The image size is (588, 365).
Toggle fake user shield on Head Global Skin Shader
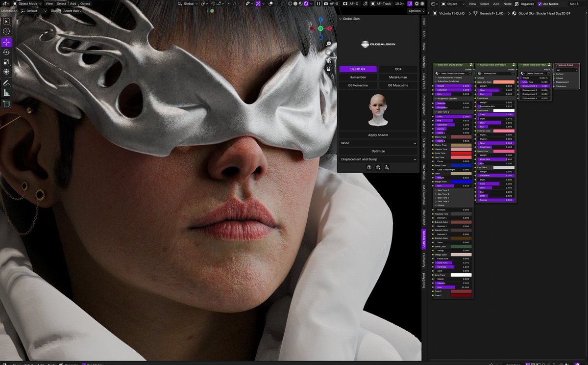(470, 74)
